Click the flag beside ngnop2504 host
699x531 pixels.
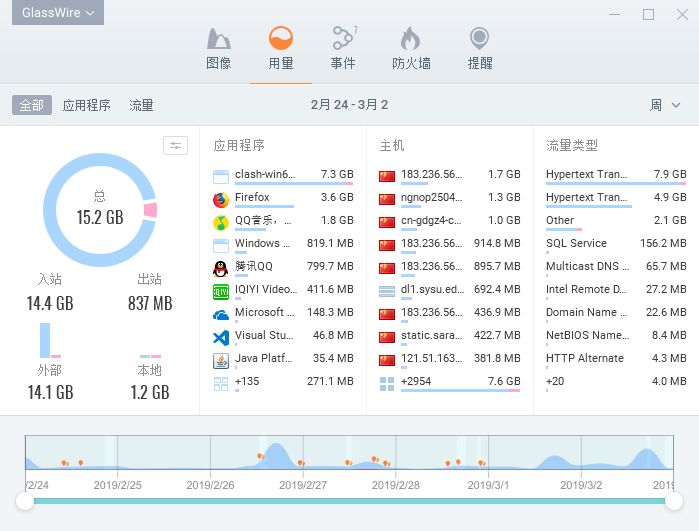click(387, 199)
